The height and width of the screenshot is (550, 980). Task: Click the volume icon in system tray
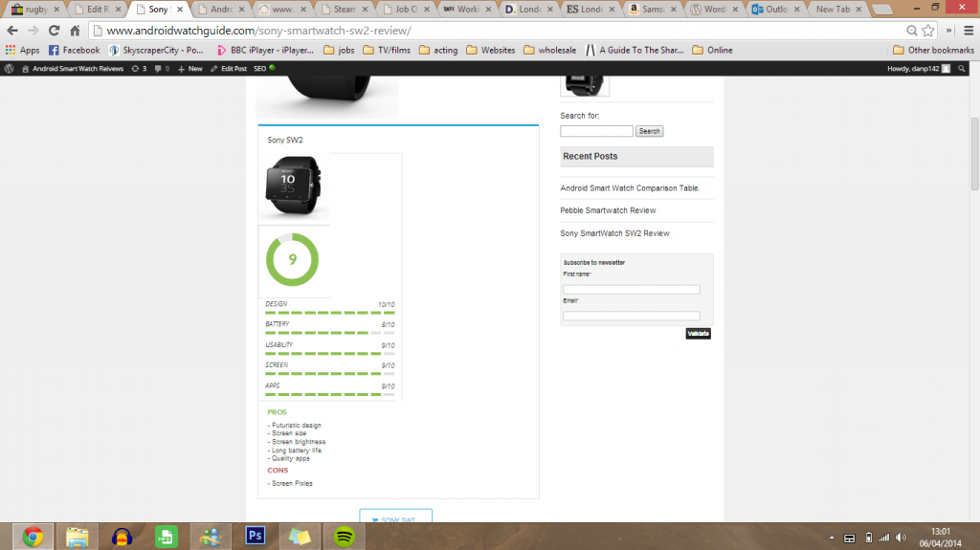900,537
